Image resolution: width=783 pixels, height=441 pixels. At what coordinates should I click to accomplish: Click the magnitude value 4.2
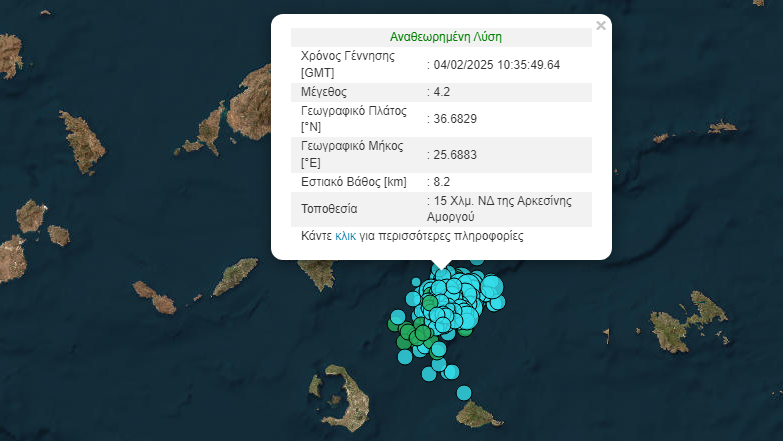(442, 91)
